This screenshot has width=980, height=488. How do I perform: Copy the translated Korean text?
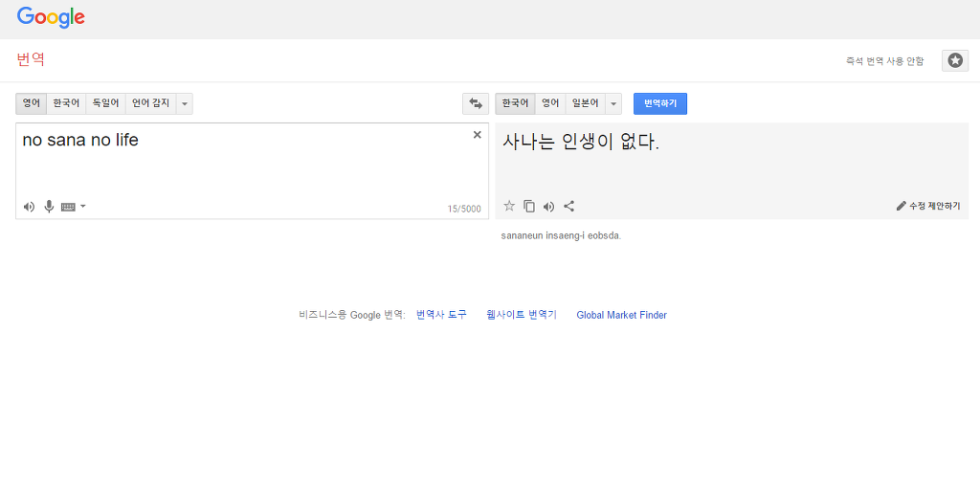(x=529, y=206)
